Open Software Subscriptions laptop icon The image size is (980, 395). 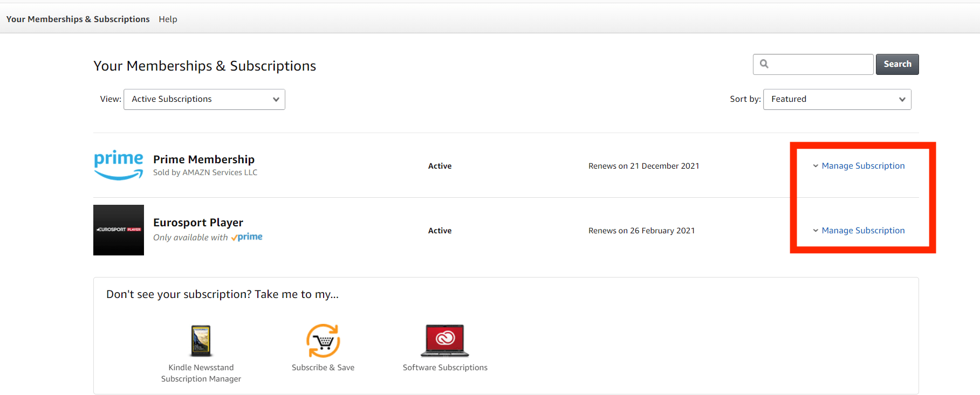(x=445, y=341)
